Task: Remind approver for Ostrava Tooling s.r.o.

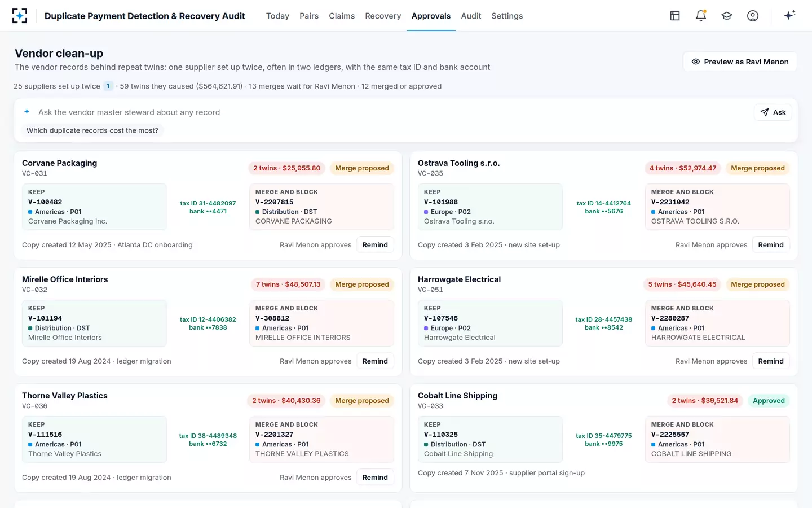Action: (x=771, y=245)
